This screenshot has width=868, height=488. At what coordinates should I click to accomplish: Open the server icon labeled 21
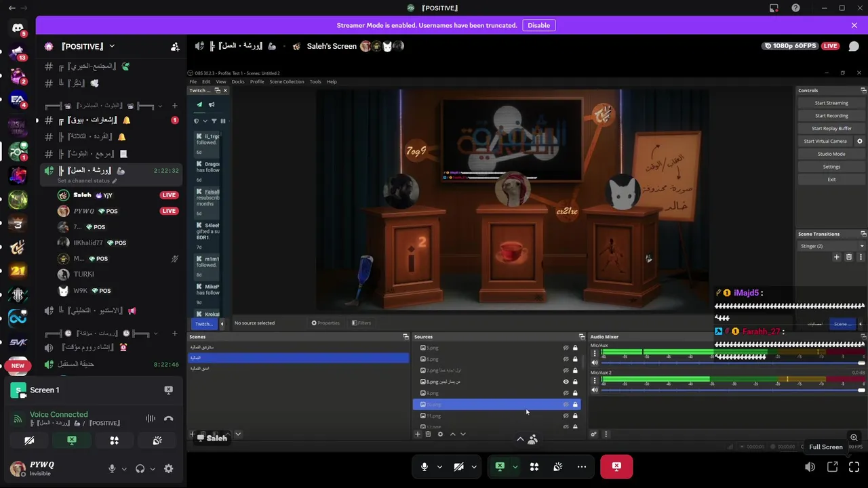tap(18, 270)
